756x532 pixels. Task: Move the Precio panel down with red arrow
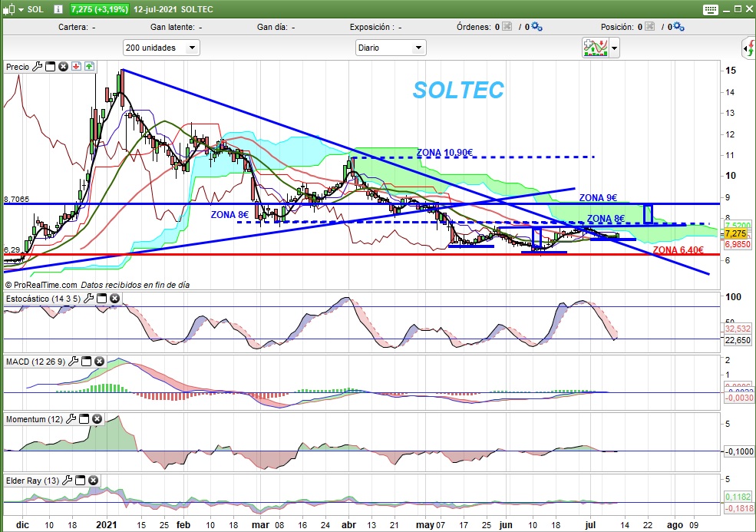76,67
